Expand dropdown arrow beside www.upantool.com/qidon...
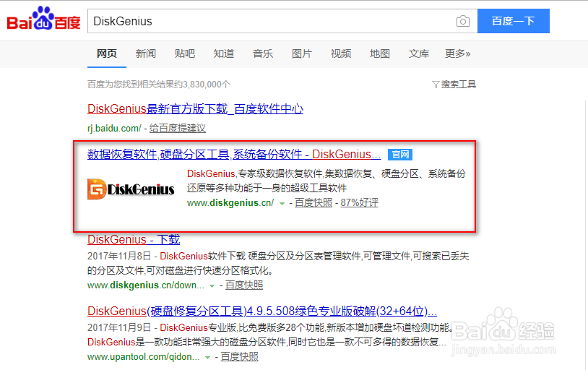This screenshot has height=370, width=588. pos(207,358)
